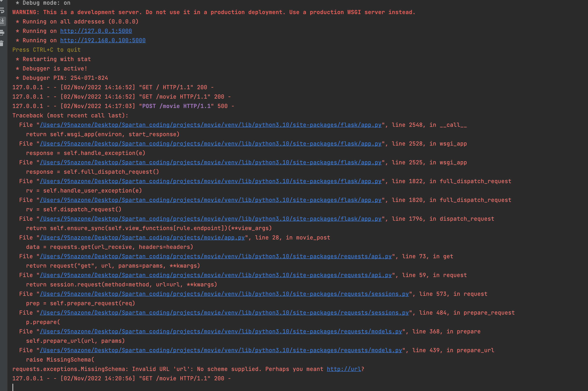Click 'response = self.full_dispatch_request()' line
This screenshot has width=588, height=391.
tap(93, 172)
